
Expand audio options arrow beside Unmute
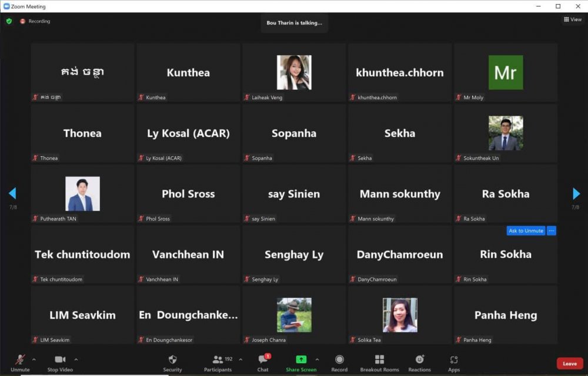(x=34, y=359)
